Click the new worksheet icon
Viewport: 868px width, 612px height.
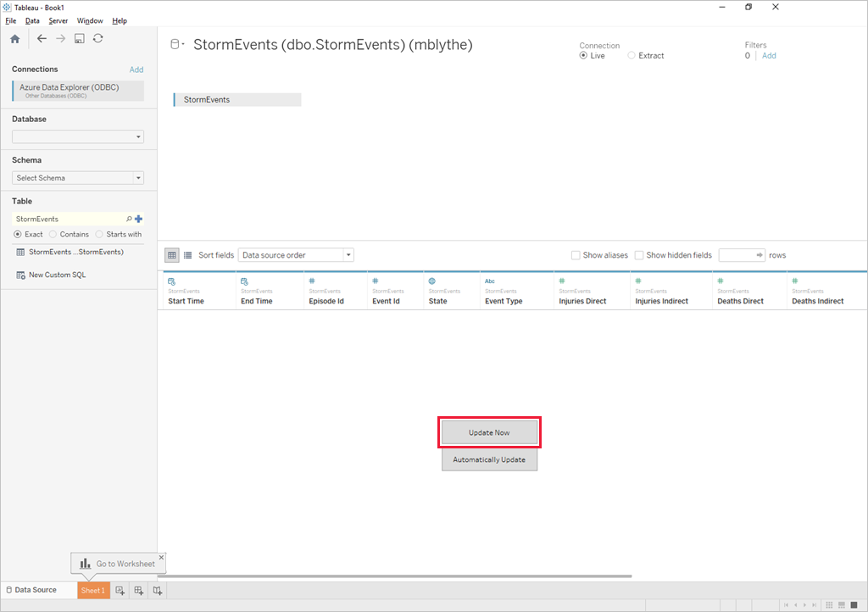point(120,591)
